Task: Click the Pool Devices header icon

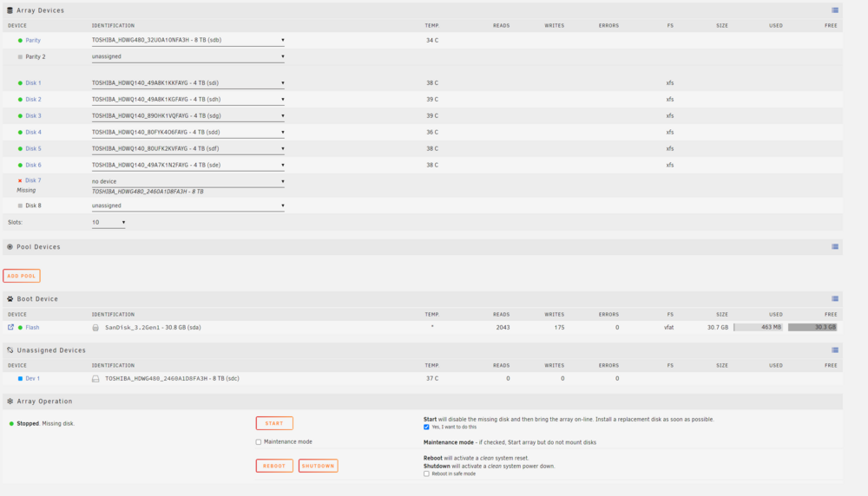Action: coord(10,246)
